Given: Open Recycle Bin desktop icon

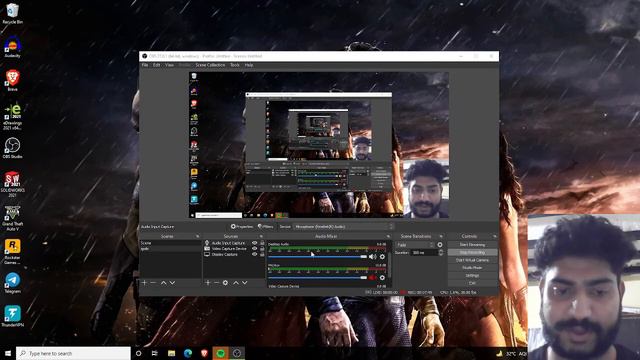Looking at the screenshot, I should pos(13,13).
